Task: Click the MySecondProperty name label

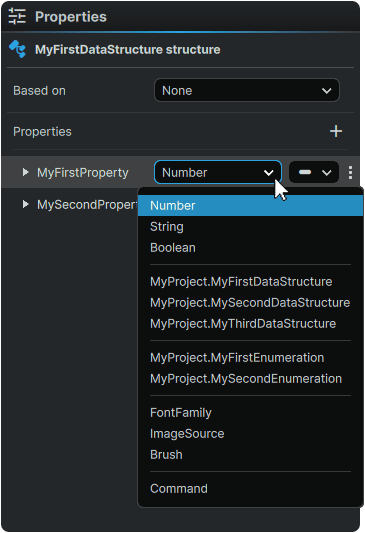Action: pos(87,205)
